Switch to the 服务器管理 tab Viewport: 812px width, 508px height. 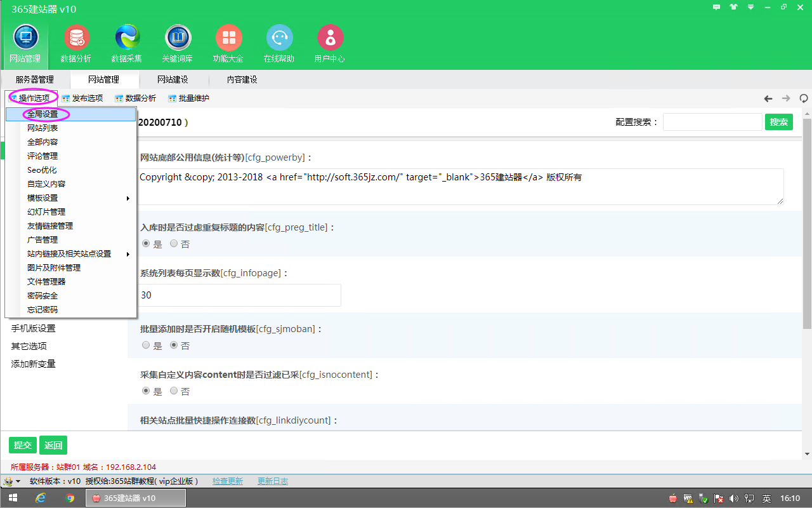pyautogui.click(x=35, y=79)
